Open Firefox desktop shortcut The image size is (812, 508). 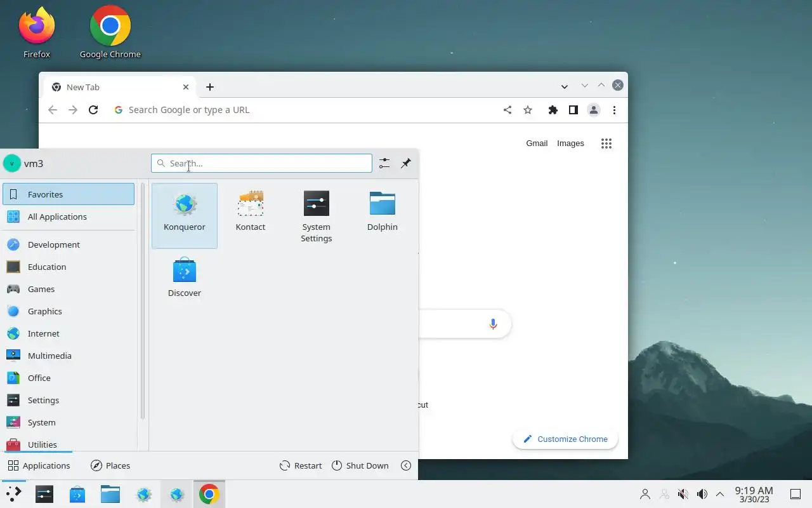click(37, 33)
